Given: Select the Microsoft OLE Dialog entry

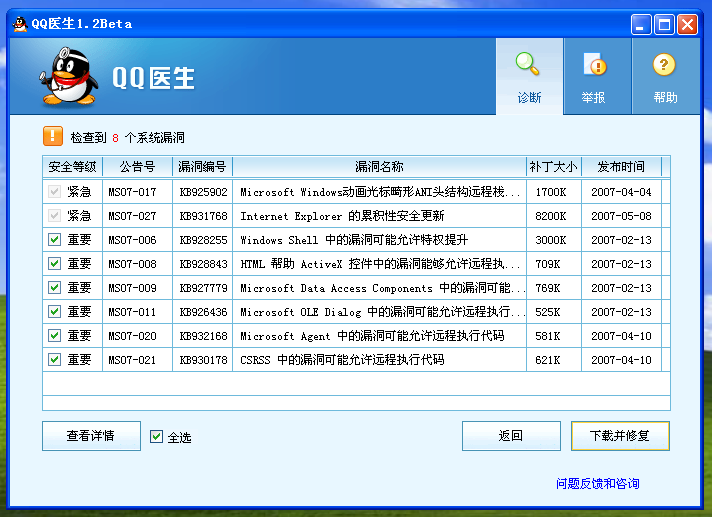Looking at the screenshot, I should (x=380, y=312).
